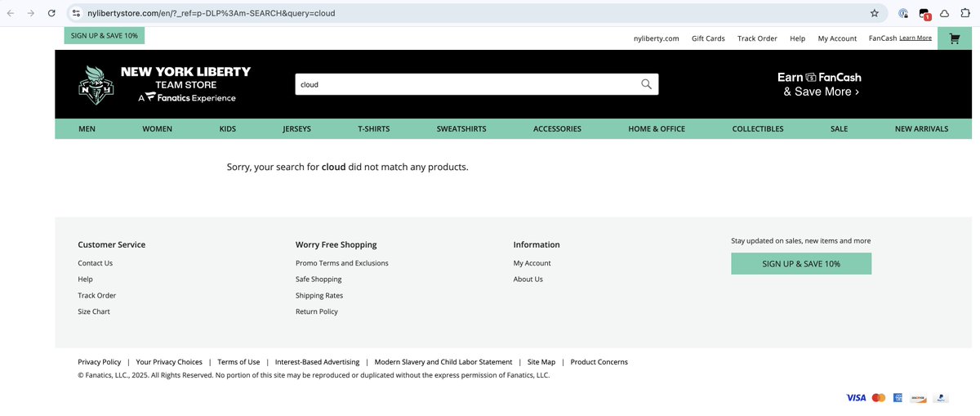Screen dimensions: 980x416
Task: Open the MEN category menu
Action: [87, 129]
